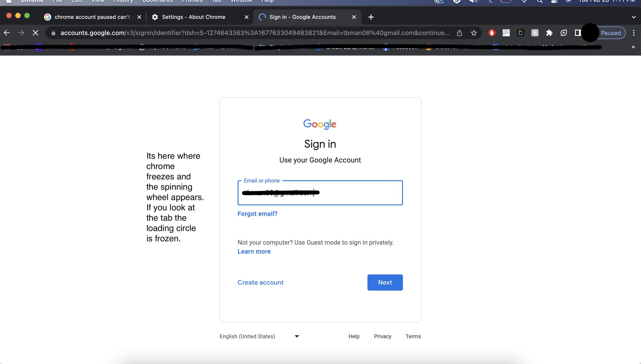The height and width of the screenshot is (364, 641).
Task: Expand the tab search chevron
Action: [x=634, y=17]
